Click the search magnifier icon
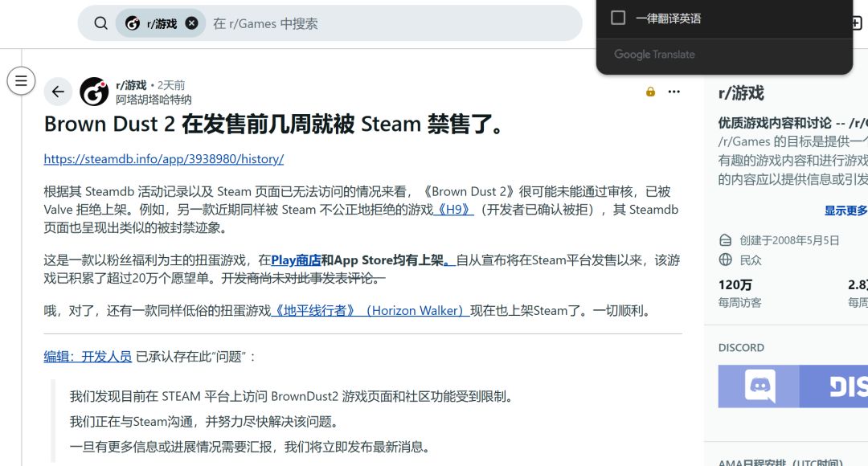 100,23
